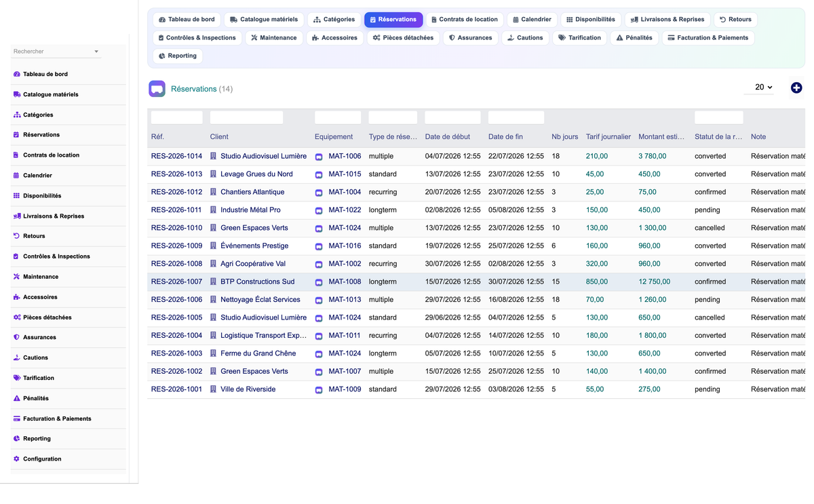Screen dimensions: 814x504
Task: Open the Rechercher dropdown in the sidebar
Action: click(x=56, y=52)
